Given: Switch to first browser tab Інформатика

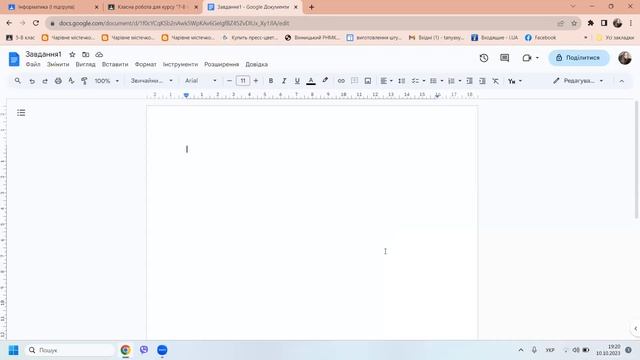Looking at the screenshot, I should (53, 7).
